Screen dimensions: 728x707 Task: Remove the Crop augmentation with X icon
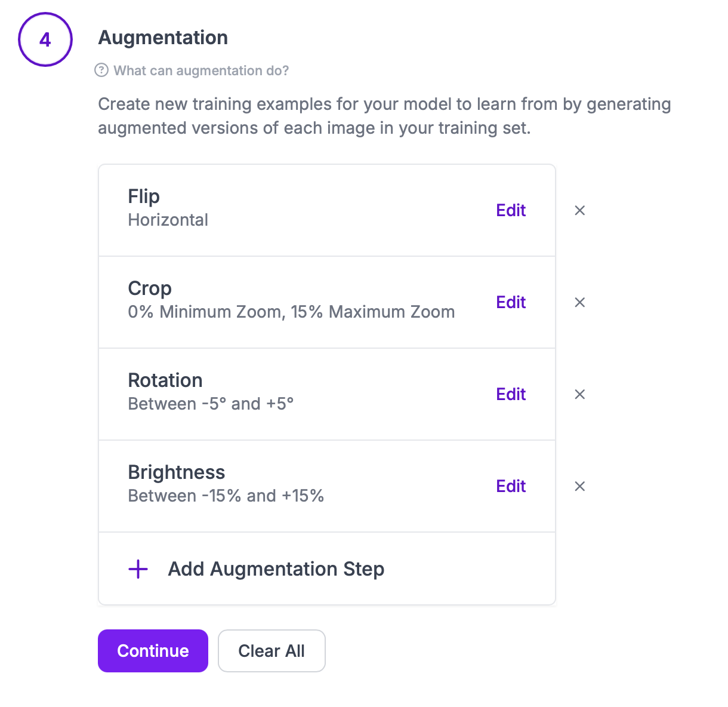(579, 303)
